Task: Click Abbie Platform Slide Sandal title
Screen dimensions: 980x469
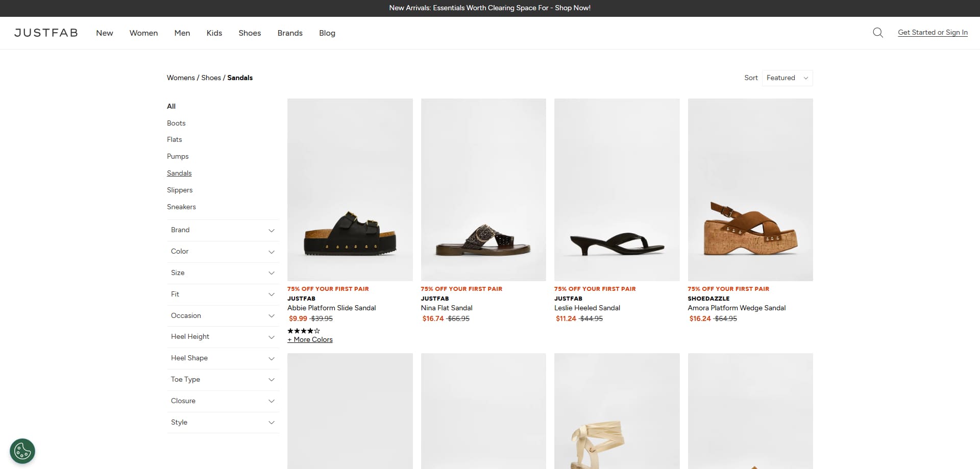Action: pyautogui.click(x=331, y=308)
